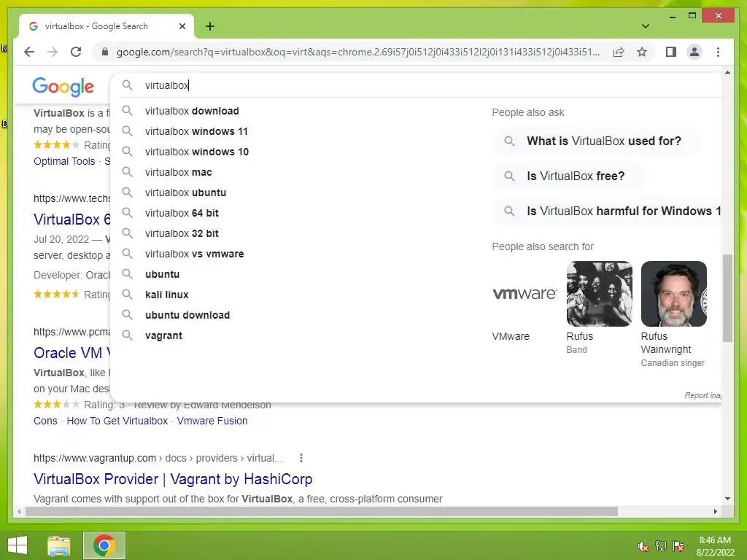Choose suggestion virtualbox vs vmware
Screen dimensions: 747x560
coord(194,254)
